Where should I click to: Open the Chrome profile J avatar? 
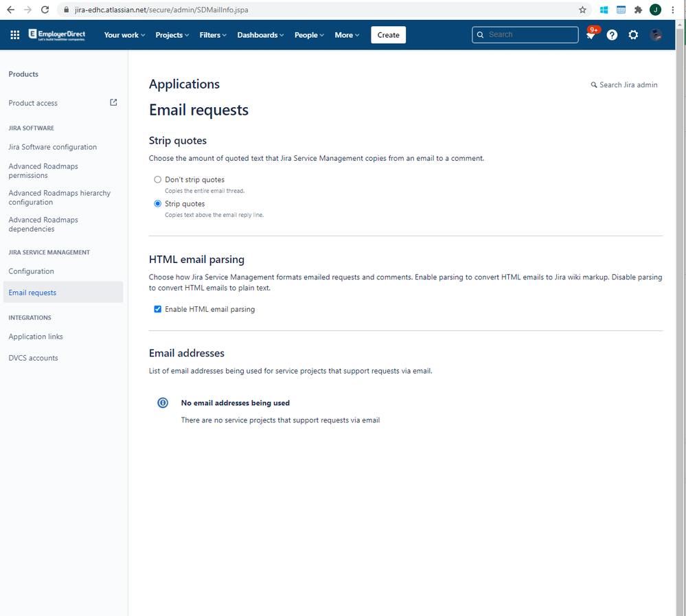(x=655, y=10)
